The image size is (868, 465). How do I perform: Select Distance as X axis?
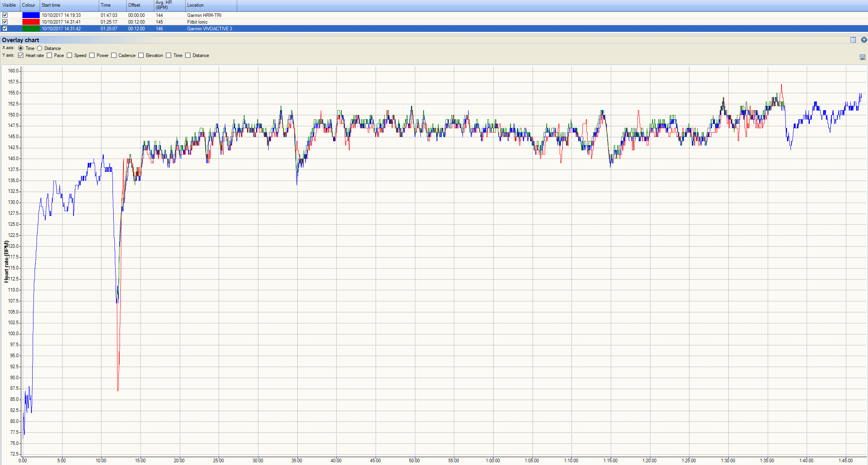[x=40, y=48]
